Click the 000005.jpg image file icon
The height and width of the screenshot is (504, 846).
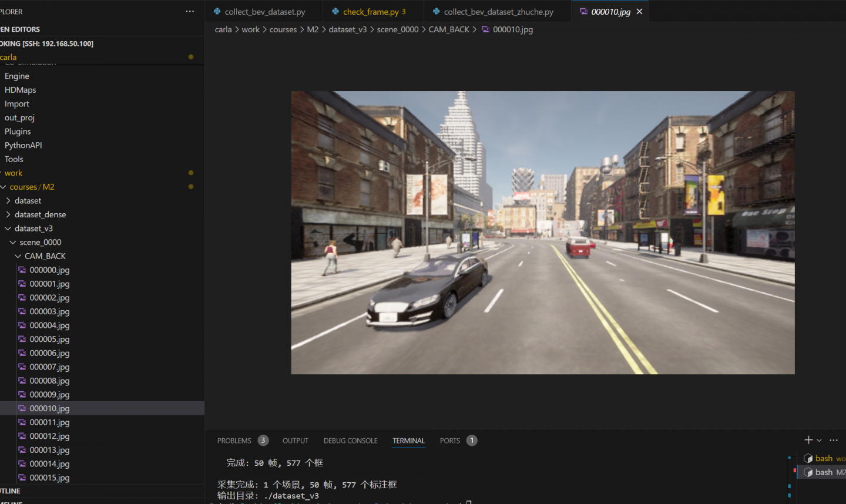click(x=22, y=340)
